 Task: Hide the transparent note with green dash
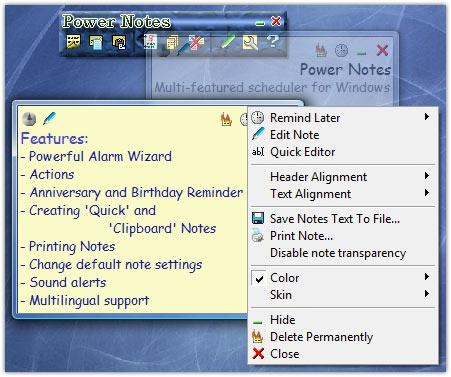click(362, 53)
